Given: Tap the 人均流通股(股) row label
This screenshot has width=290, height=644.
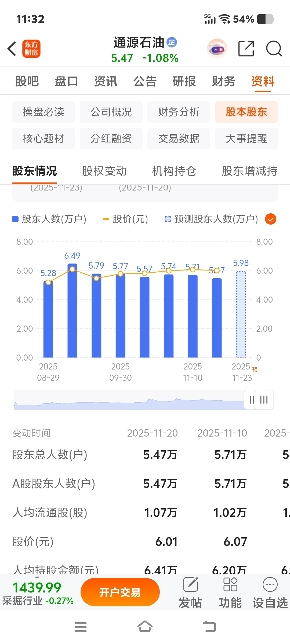Looking at the screenshot, I should pyautogui.click(x=50, y=513).
